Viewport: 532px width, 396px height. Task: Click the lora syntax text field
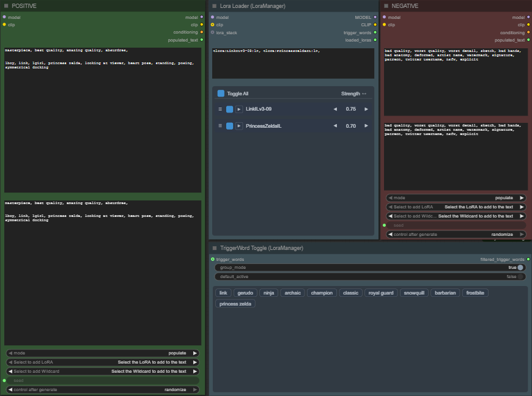[293, 63]
